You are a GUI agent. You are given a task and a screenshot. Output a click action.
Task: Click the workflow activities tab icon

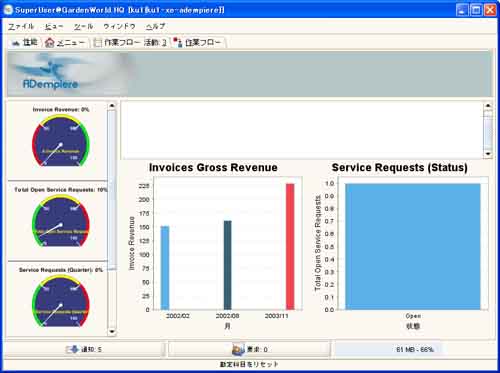click(97, 43)
